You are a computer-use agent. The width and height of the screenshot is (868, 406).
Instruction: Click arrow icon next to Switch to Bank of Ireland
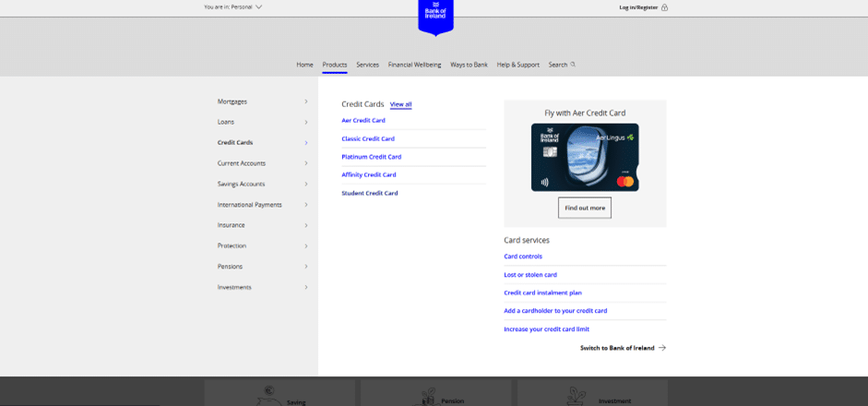pyautogui.click(x=662, y=348)
